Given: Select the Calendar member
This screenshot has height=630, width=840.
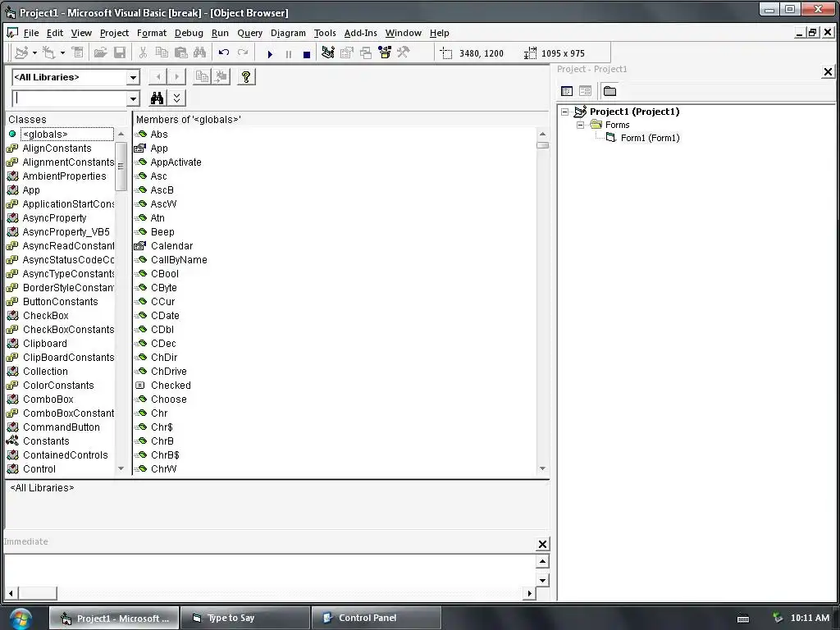Looking at the screenshot, I should (171, 246).
